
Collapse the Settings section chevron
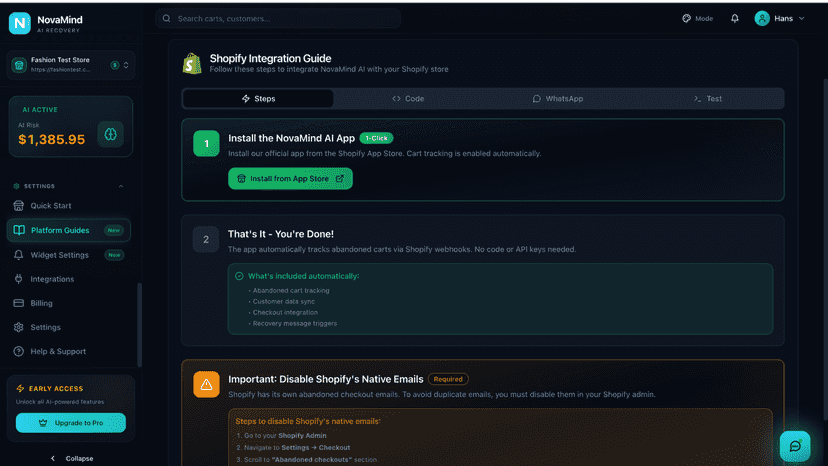(x=121, y=186)
